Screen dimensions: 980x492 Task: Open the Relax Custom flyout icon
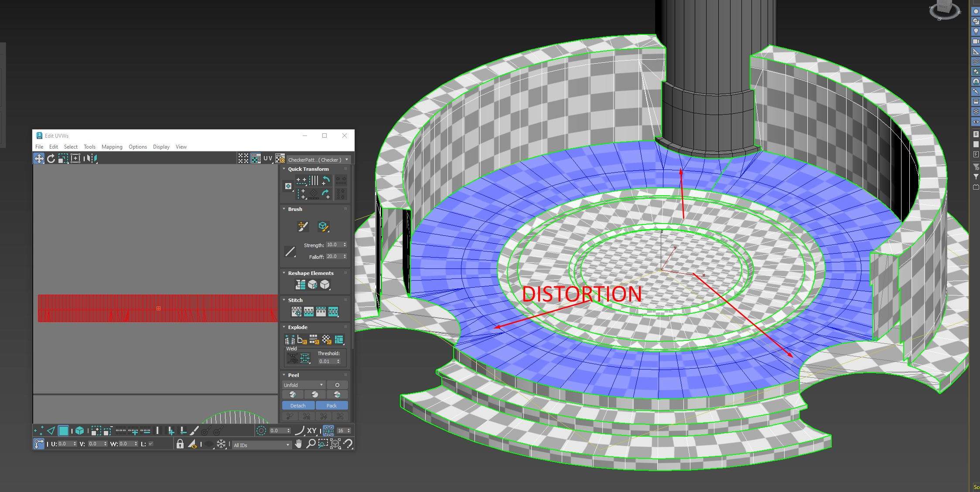coord(325,285)
